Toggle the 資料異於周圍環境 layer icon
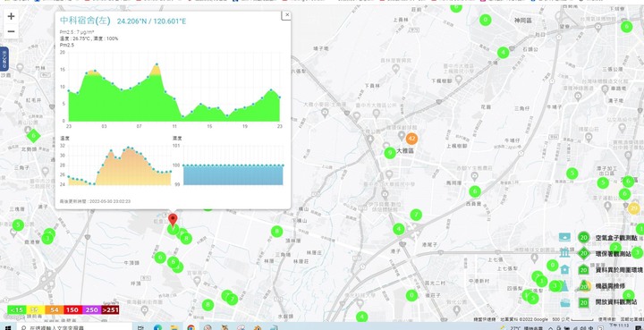 (564, 270)
